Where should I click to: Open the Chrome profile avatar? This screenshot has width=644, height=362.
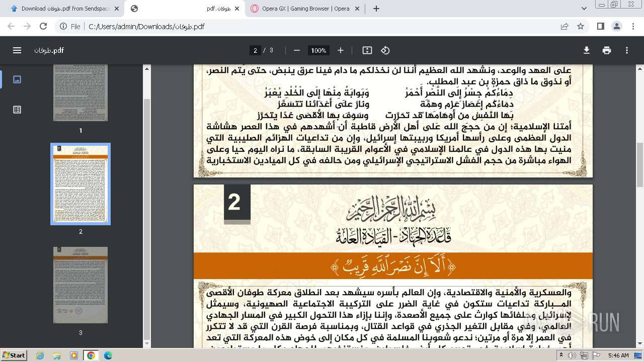617,27
